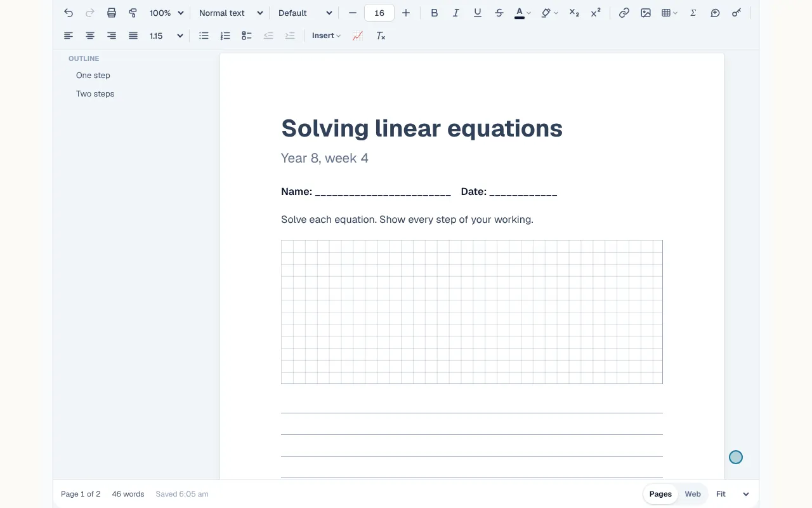Open the text color picker

point(523,13)
